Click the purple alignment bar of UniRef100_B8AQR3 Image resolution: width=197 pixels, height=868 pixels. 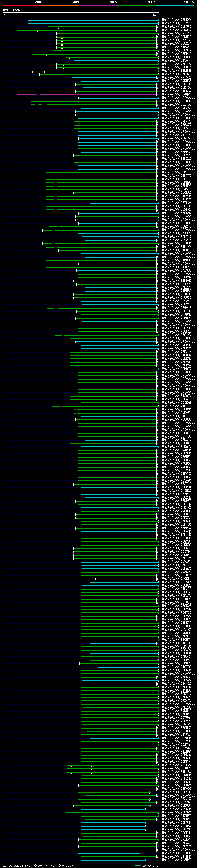(x=87, y=95)
